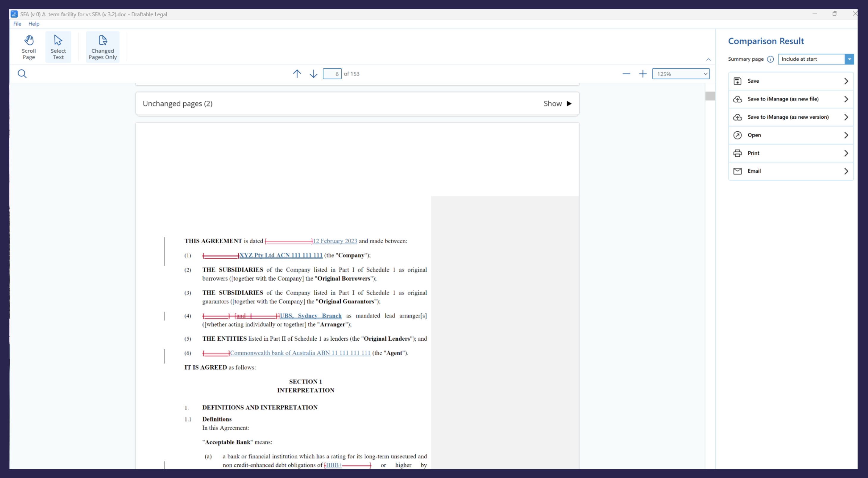Viewport: 868px width, 478px height.
Task: Open the File menu
Action: (x=17, y=23)
